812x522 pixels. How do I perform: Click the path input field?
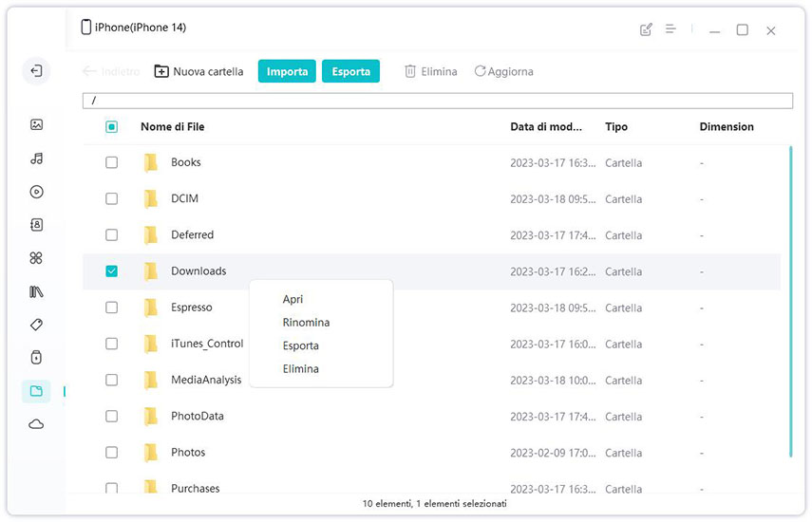click(x=437, y=101)
